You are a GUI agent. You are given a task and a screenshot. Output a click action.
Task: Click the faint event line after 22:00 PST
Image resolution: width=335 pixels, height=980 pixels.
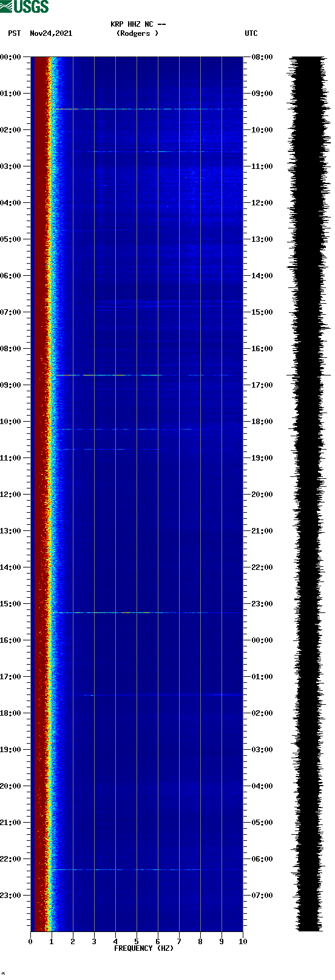[x=146, y=870]
